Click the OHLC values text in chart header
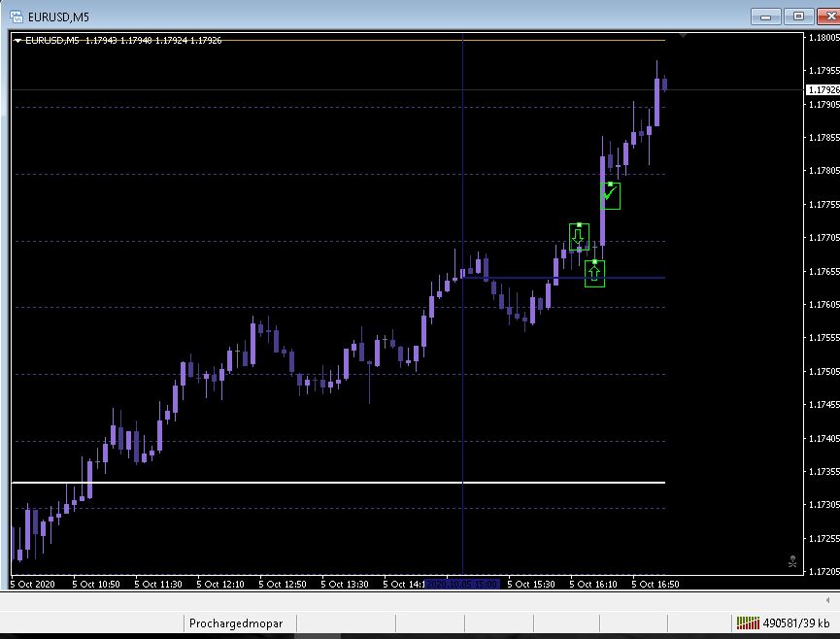The width and height of the screenshot is (840, 639). tap(153, 40)
